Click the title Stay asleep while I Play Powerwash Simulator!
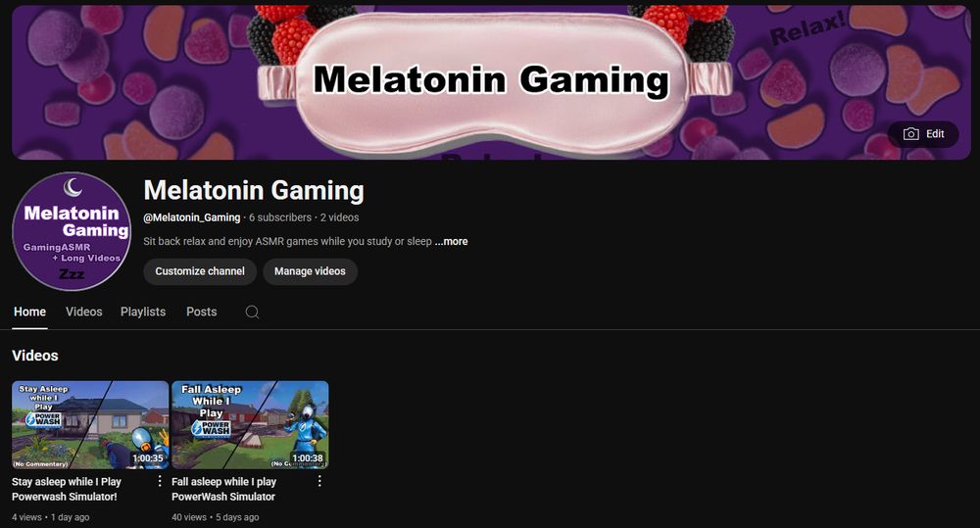The image size is (980, 528). coord(67,489)
